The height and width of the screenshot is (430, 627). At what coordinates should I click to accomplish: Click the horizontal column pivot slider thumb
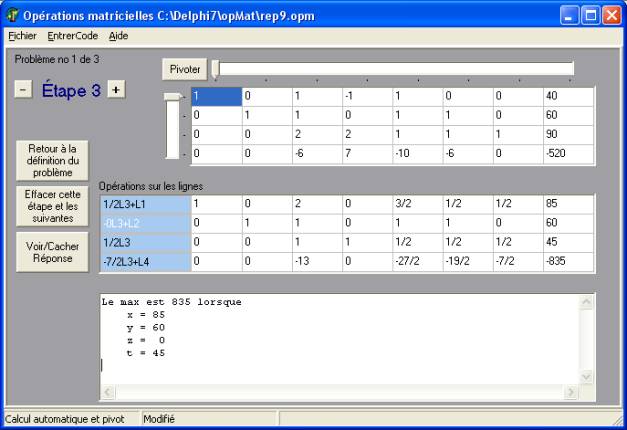point(215,70)
